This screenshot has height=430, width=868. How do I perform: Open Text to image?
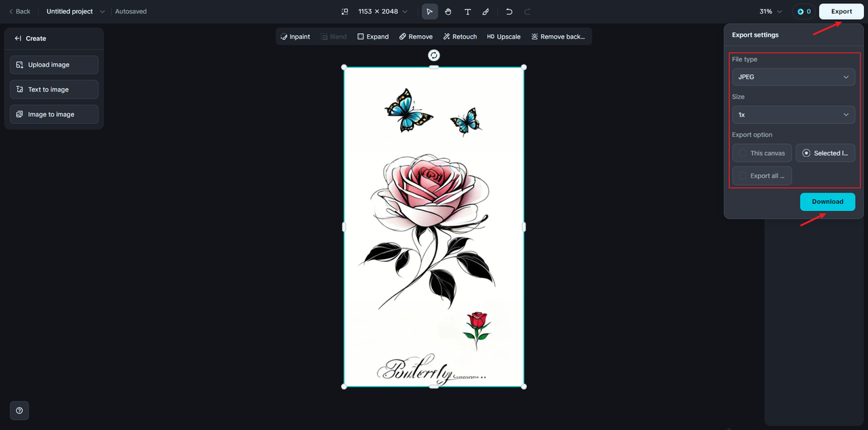[x=54, y=90]
